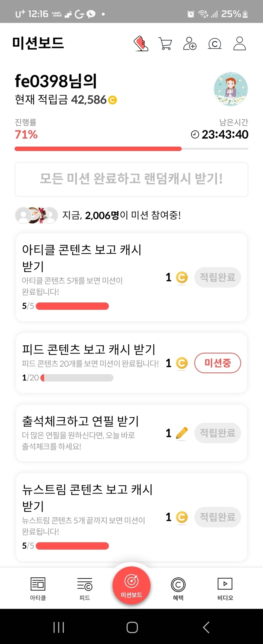
Task: Tap the red 미션보드 center button
Action: click(x=131, y=586)
